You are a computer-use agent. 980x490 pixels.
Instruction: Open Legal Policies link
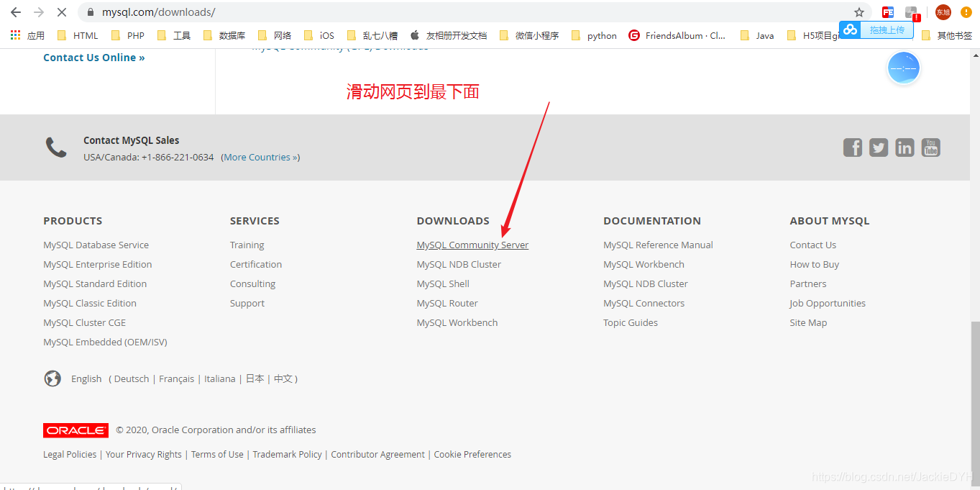pyautogui.click(x=70, y=454)
